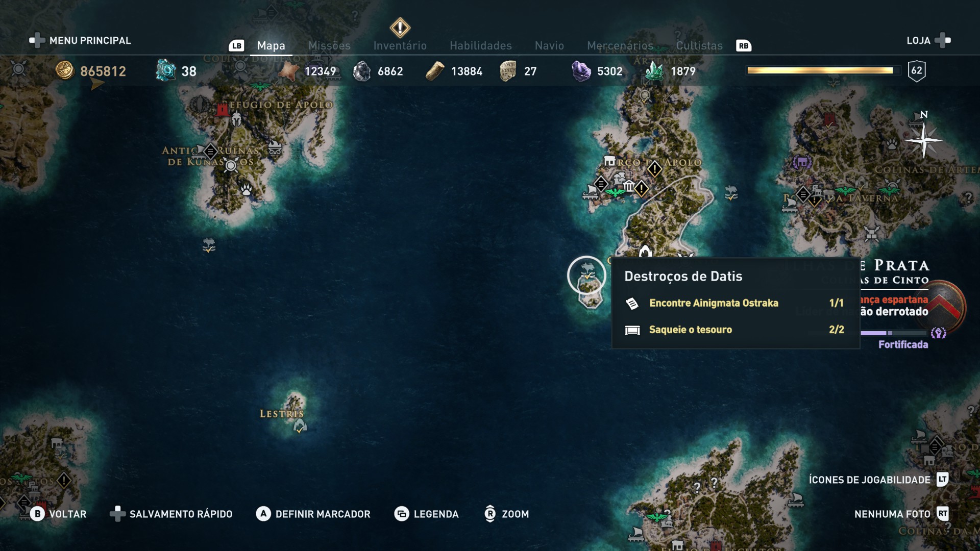Image resolution: width=980 pixels, height=551 pixels.
Task: Switch to the Habilidades tab
Action: click(480, 45)
